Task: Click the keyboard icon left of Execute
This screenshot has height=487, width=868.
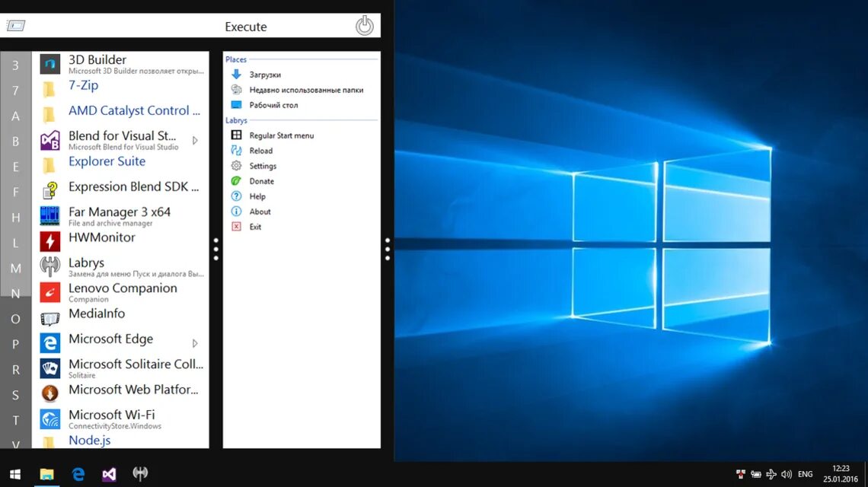Action: pyautogui.click(x=15, y=25)
